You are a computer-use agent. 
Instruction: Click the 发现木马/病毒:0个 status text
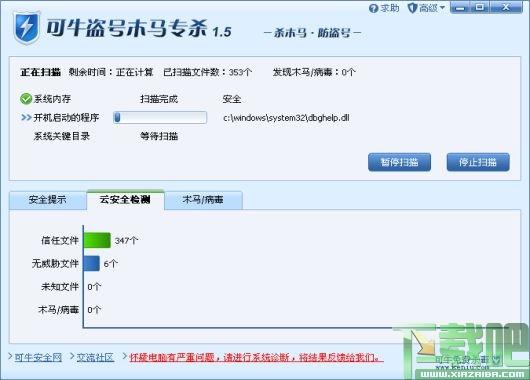pyautogui.click(x=314, y=72)
